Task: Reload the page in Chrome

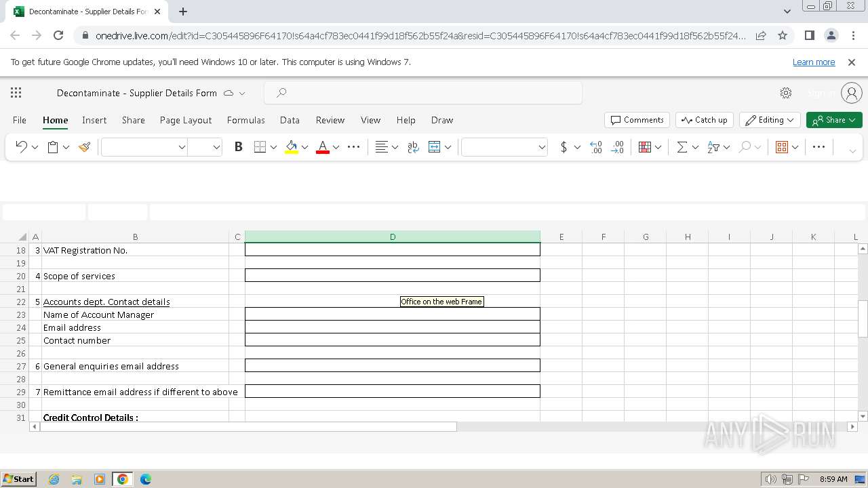Action: (58, 36)
